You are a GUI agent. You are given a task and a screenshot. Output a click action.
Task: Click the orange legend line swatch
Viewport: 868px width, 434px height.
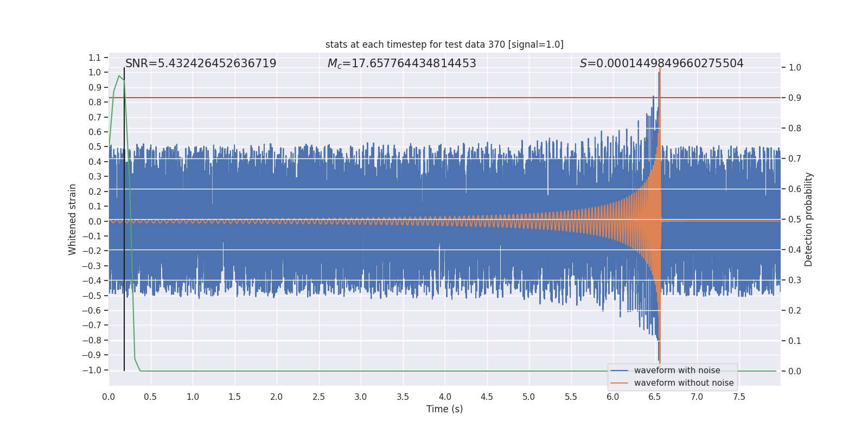[619, 383]
